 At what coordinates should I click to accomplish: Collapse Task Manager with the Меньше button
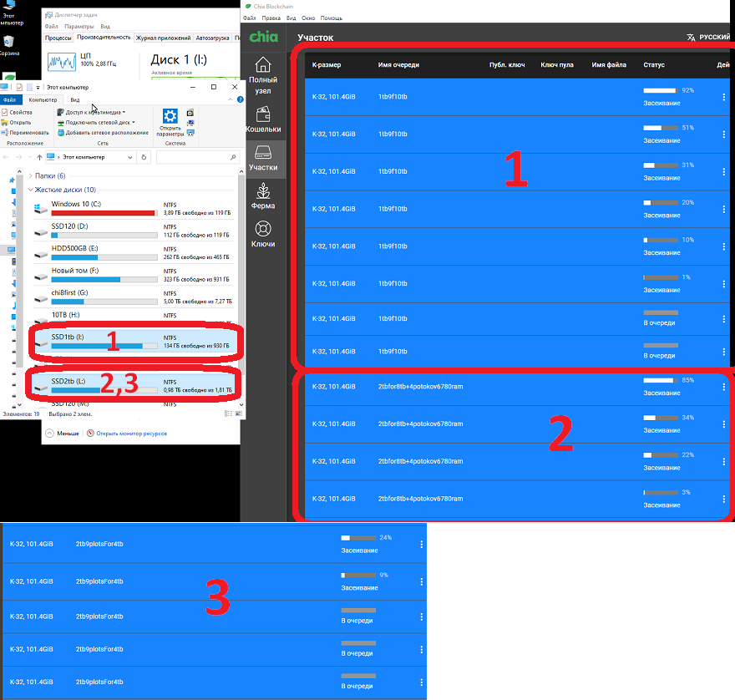point(63,434)
